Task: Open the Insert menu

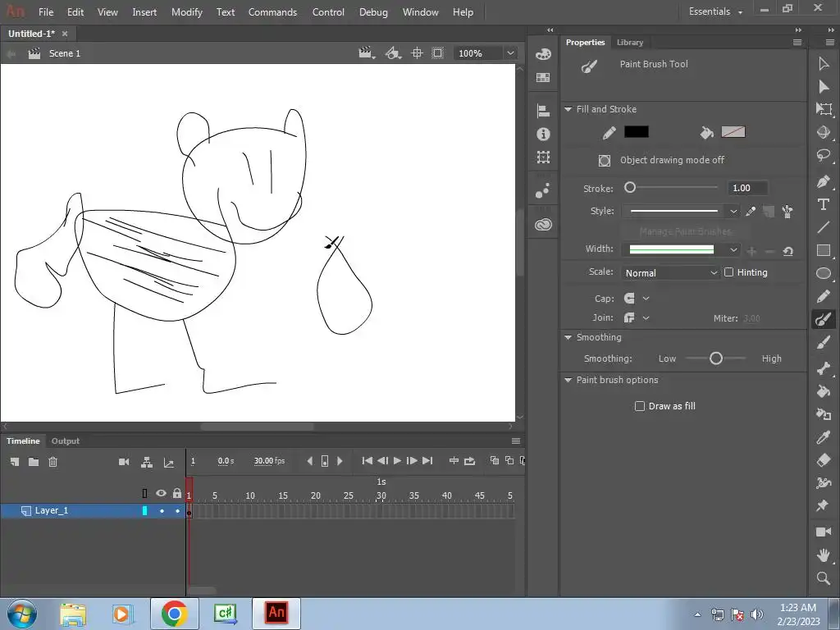Action: [144, 11]
